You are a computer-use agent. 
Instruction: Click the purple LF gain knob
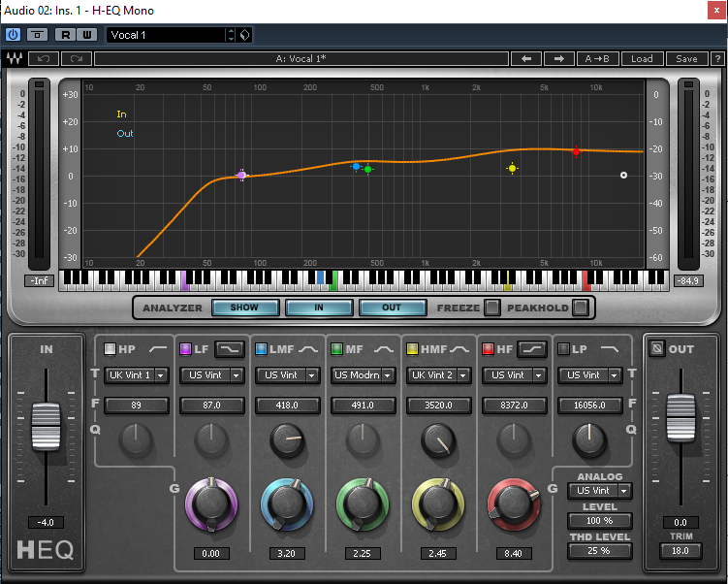211,504
